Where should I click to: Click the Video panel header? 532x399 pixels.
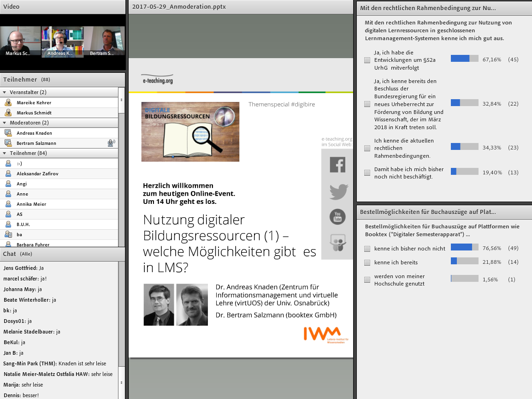[62, 7]
